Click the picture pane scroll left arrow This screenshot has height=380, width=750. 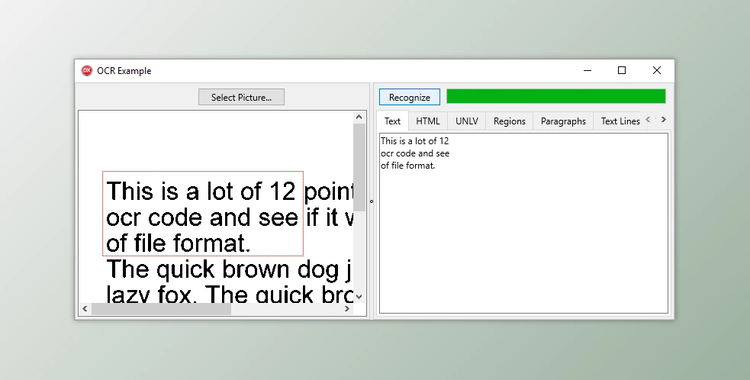pyautogui.click(x=85, y=309)
